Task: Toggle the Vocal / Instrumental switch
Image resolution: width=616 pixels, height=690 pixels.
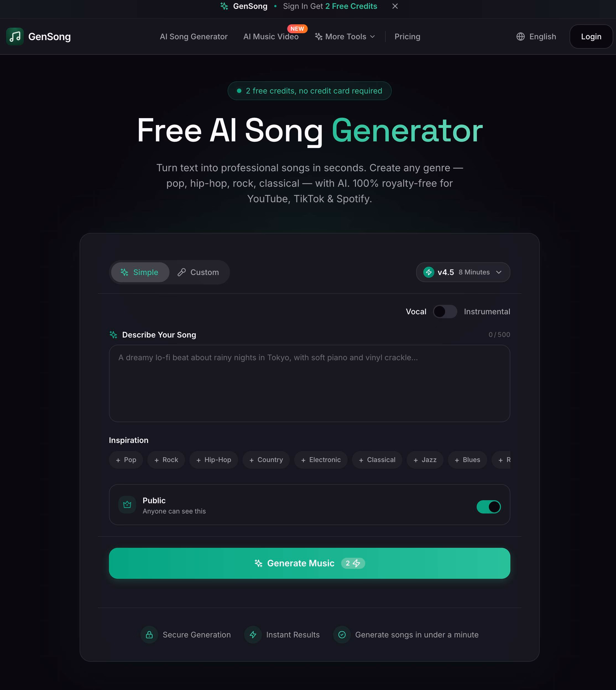Action: point(445,312)
